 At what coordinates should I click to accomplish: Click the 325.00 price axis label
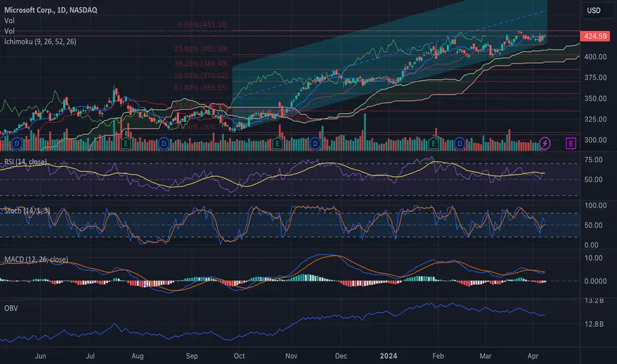coord(595,119)
